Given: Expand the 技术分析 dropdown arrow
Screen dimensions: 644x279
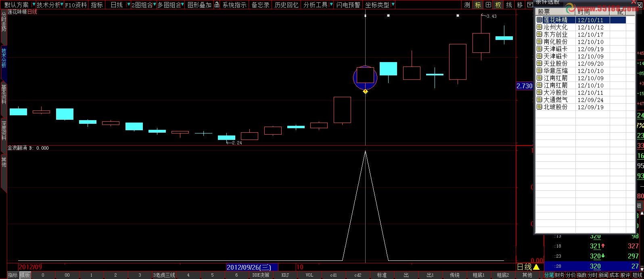Looking at the screenshot, I should [x=62, y=5].
